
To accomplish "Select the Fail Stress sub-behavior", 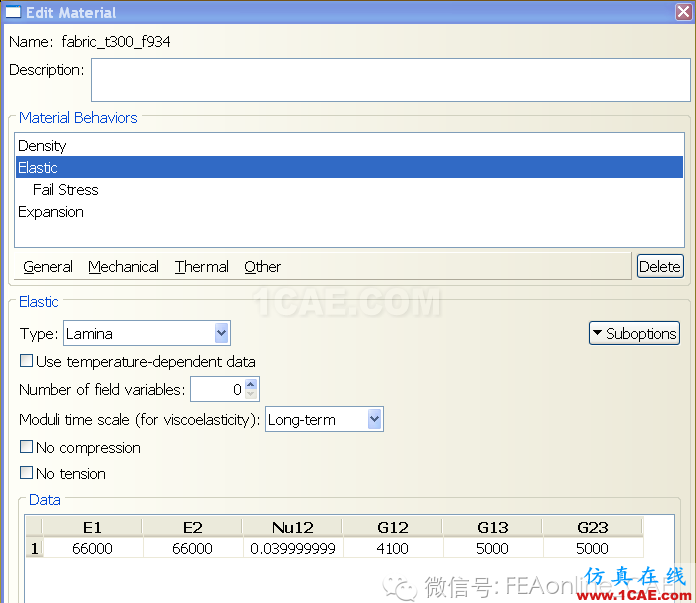I will 349,190.
